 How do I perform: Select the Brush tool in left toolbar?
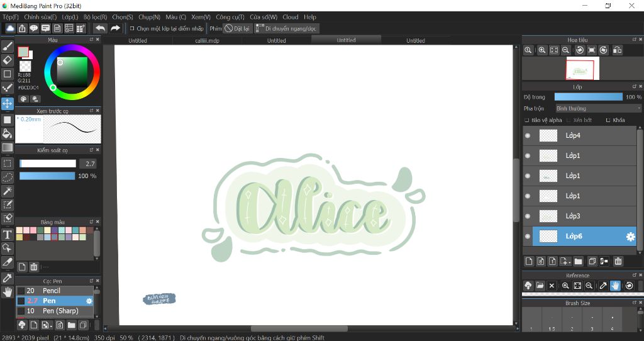pos(8,46)
